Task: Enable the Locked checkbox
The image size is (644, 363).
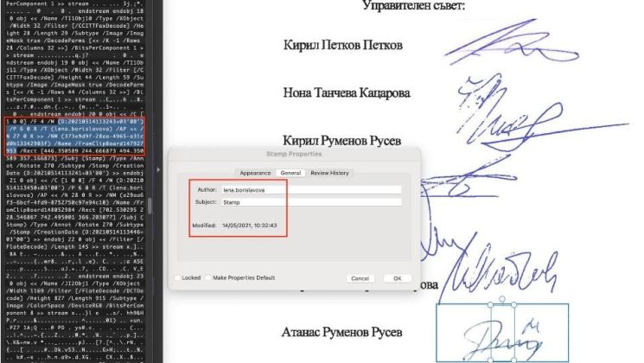Action: pyautogui.click(x=179, y=278)
